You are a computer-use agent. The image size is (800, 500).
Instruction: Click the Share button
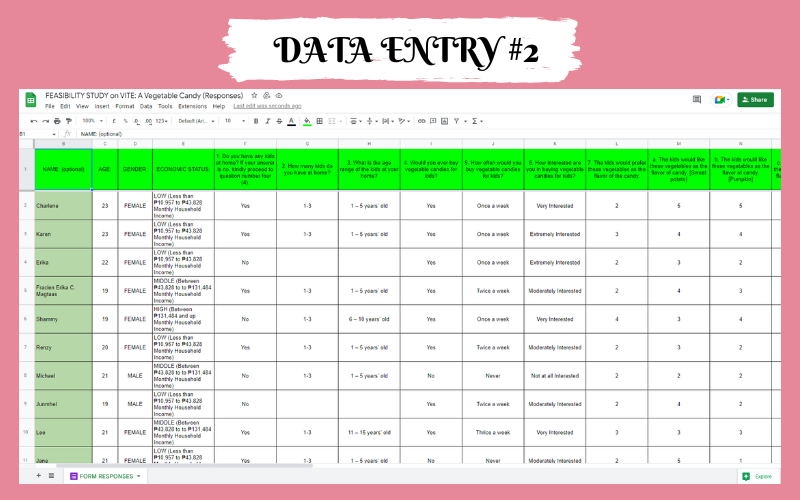coord(755,99)
